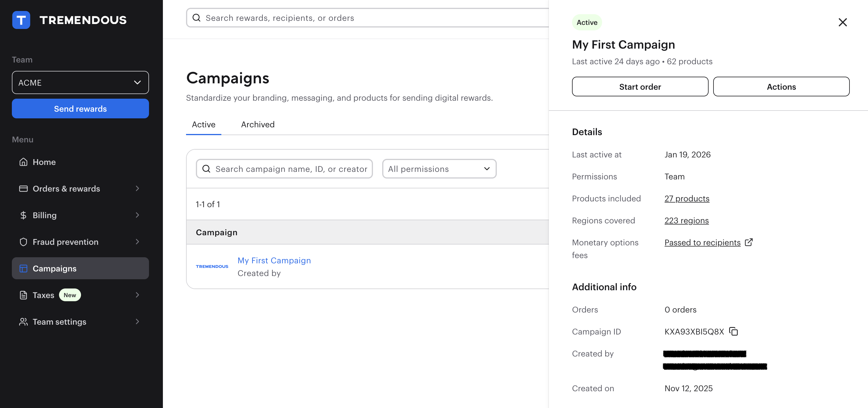Click the external link icon beside Passed to recipients
868x408 pixels.
point(749,242)
